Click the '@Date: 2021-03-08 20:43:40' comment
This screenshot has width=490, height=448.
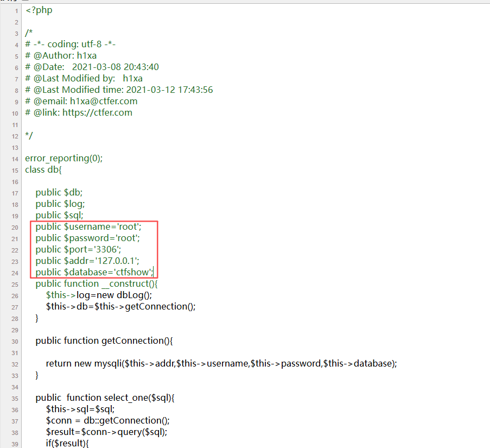pos(96,67)
